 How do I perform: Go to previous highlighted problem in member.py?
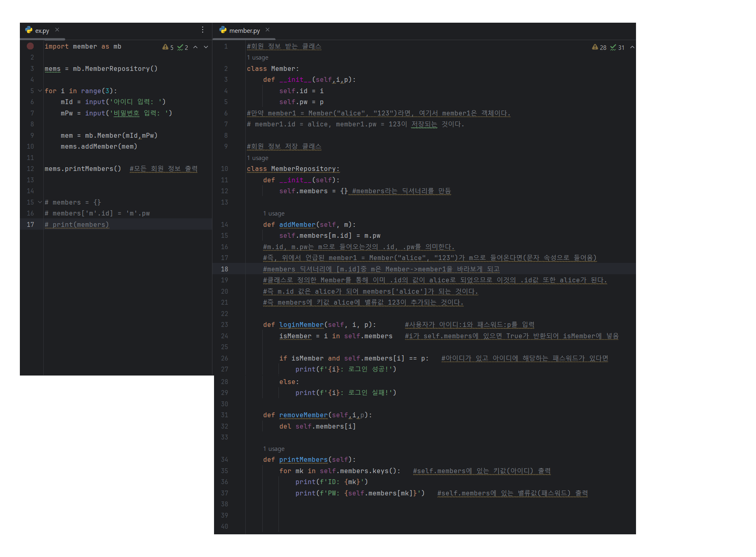point(632,47)
